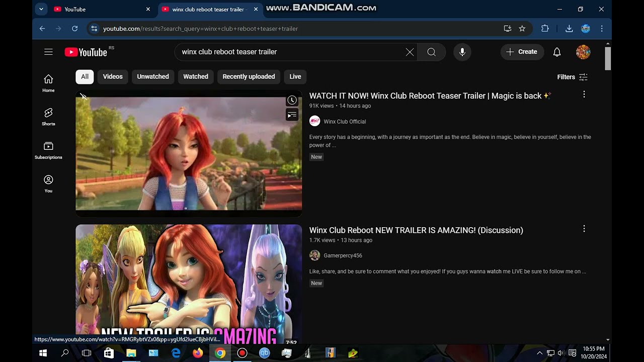Reload the page
This screenshot has height=362, width=644.
click(x=74, y=29)
